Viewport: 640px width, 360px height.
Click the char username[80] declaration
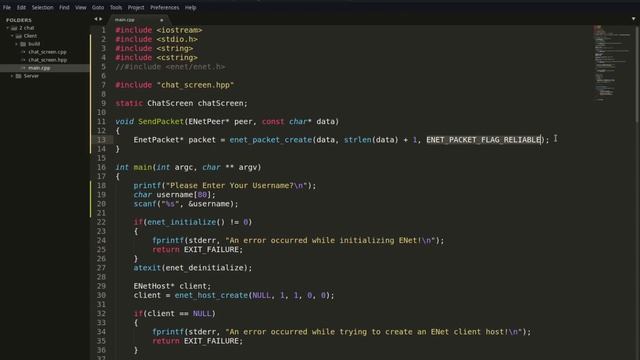(174, 195)
